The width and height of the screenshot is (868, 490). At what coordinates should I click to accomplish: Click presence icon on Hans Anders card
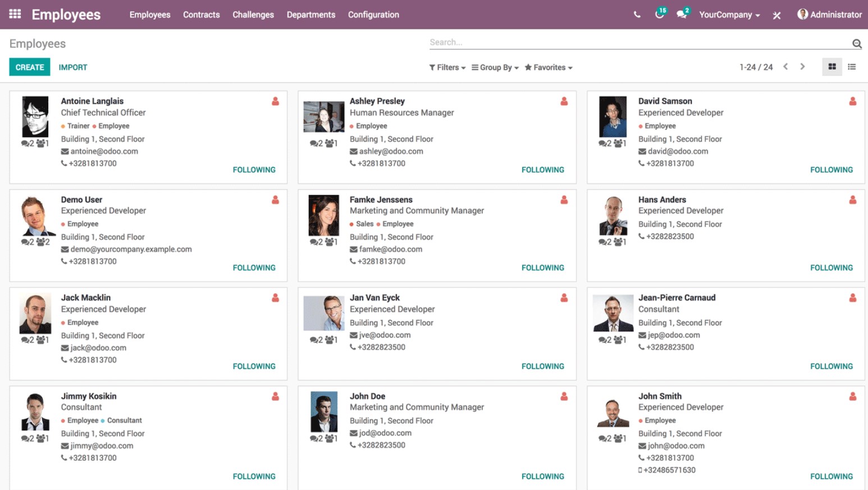(852, 199)
